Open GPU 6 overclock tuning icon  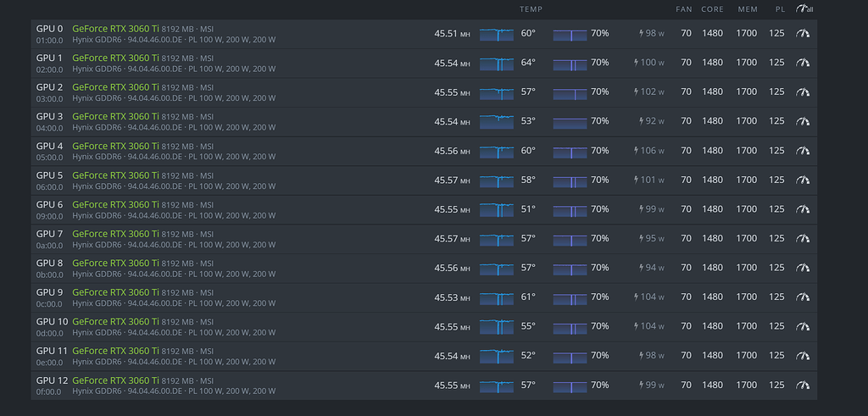(x=803, y=209)
